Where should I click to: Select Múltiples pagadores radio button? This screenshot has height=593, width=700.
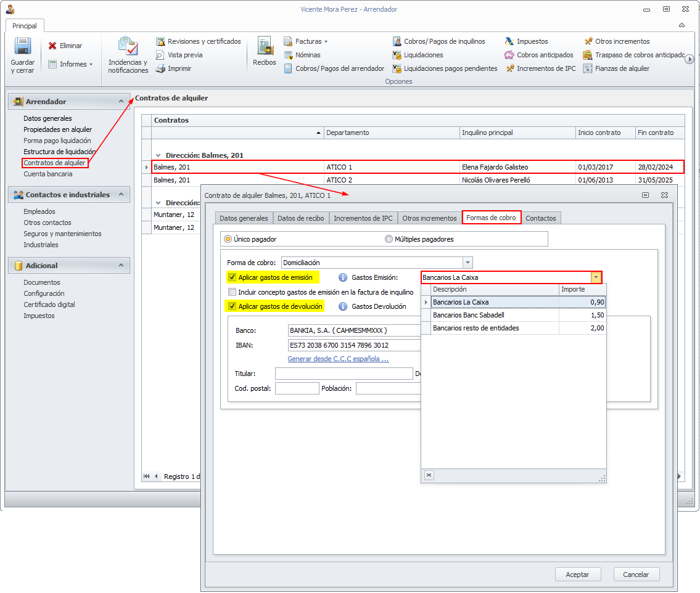coord(389,239)
